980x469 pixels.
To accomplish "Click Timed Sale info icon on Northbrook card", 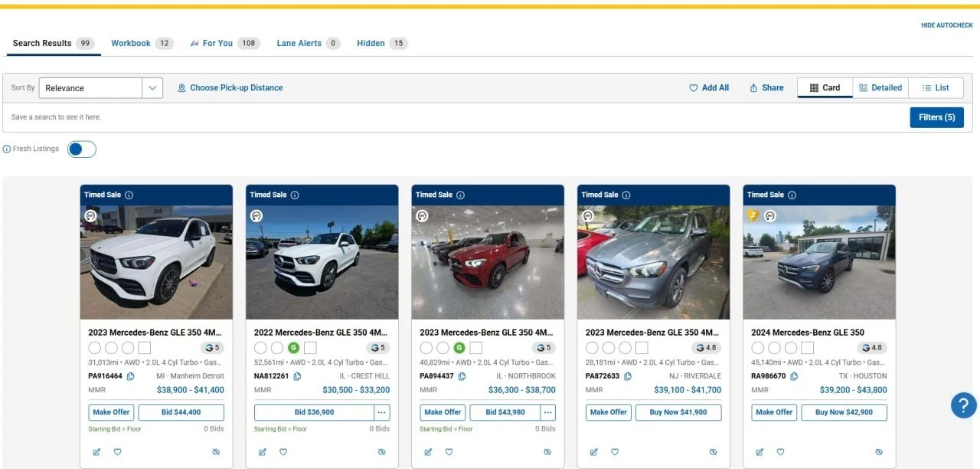I will click(x=460, y=195).
